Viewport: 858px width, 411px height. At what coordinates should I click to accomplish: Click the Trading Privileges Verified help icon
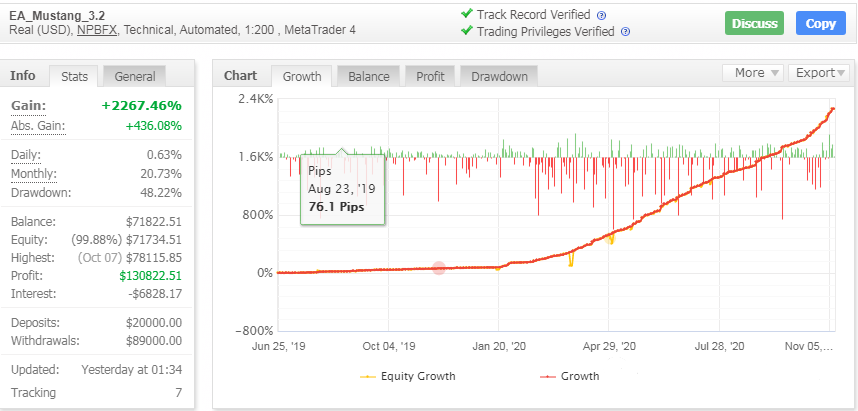click(625, 31)
